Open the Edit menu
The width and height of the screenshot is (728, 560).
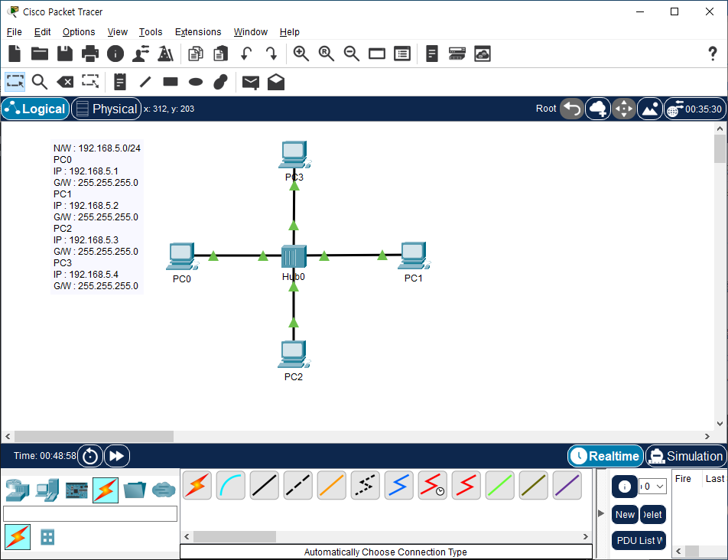coord(42,31)
